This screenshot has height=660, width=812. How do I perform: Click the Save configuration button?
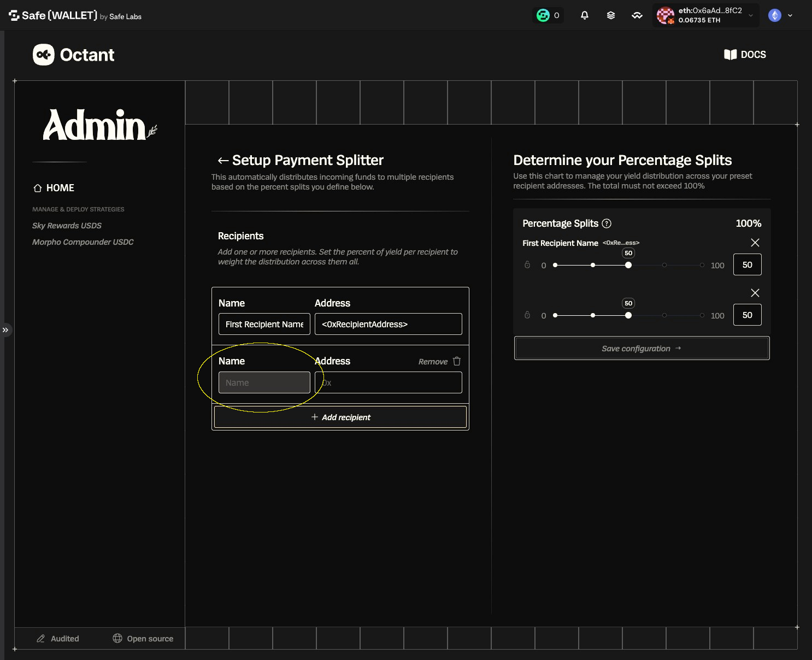(x=642, y=348)
